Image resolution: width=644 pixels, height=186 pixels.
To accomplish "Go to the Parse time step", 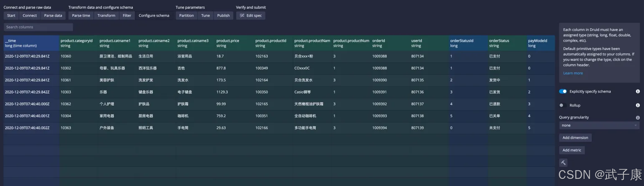I will point(81,15).
